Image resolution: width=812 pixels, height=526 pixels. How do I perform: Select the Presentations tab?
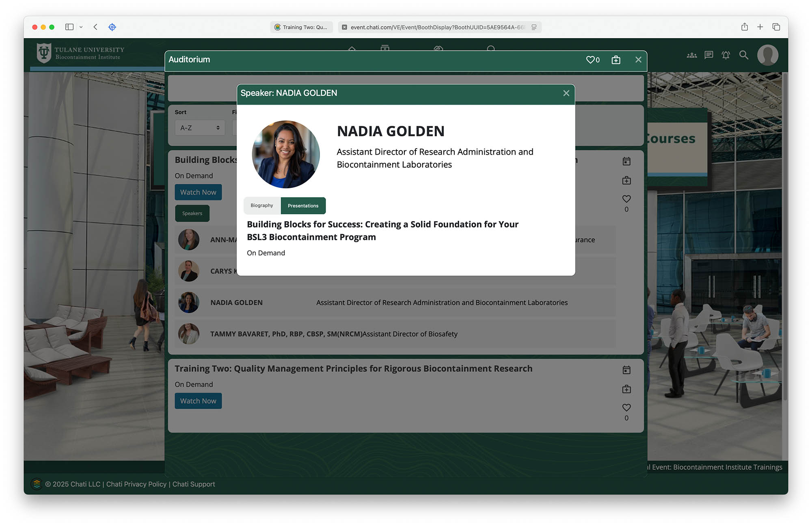(x=303, y=206)
